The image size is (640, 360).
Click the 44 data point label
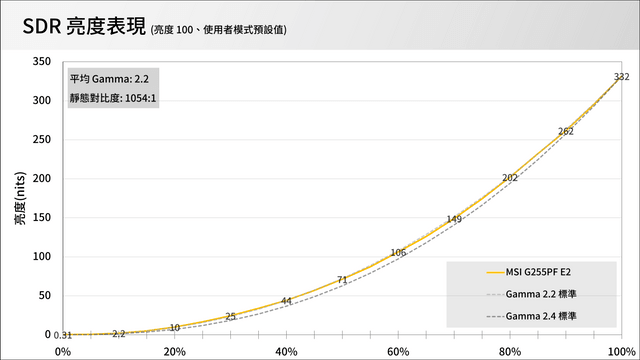pyautogui.click(x=286, y=301)
